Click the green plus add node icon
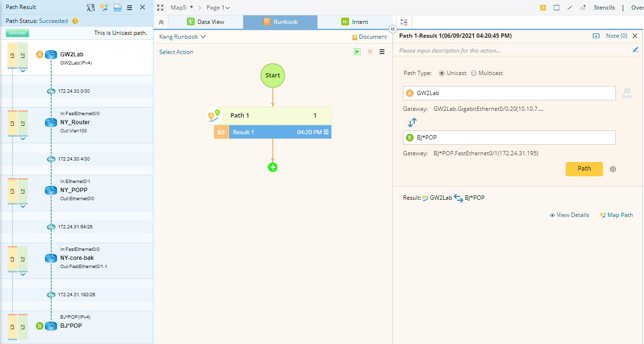The width and height of the screenshot is (644, 344). click(273, 167)
